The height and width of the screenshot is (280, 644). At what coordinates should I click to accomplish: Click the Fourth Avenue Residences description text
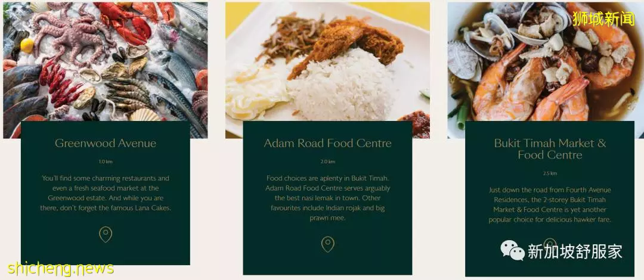pyautogui.click(x=550, y=205)
